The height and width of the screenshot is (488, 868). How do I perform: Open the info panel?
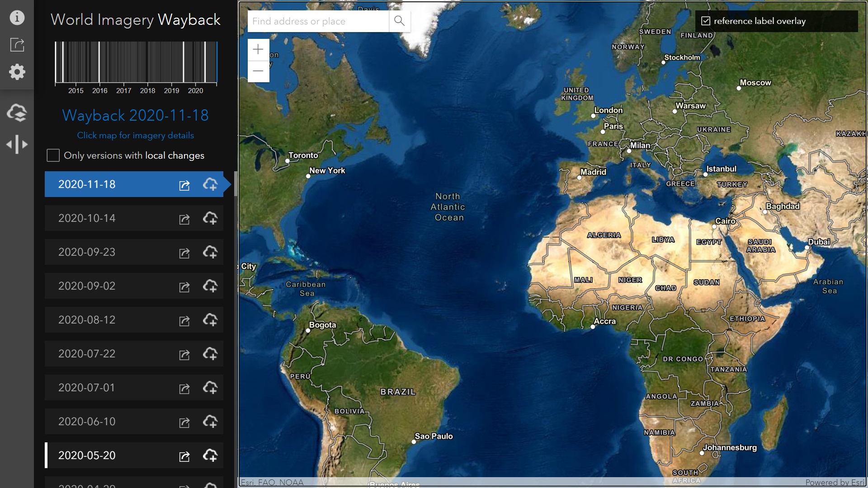pyautogui.click(x=17, y=17)
